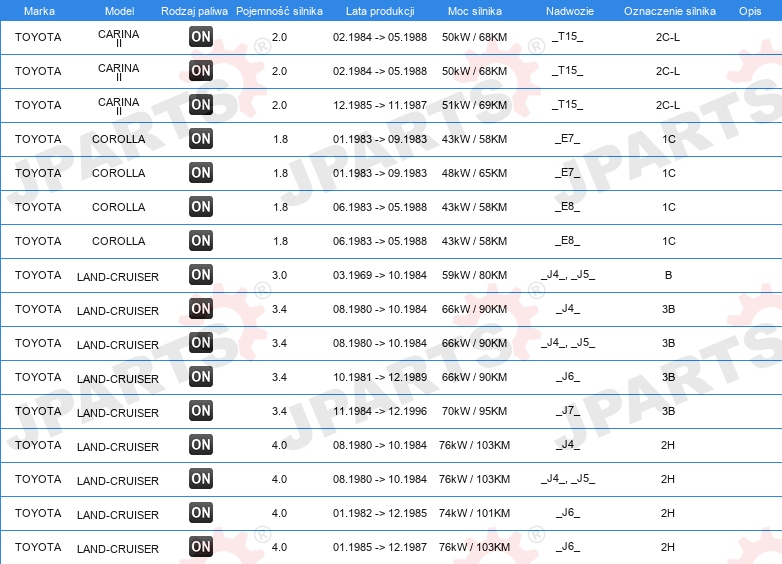782x564 pixels.
Task: Select the 70kW / 95KM power cell
Action: click(x=474, y=411)
